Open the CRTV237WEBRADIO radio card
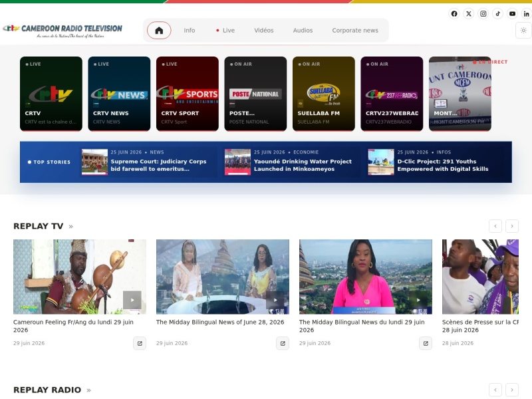 click(392, 94)
